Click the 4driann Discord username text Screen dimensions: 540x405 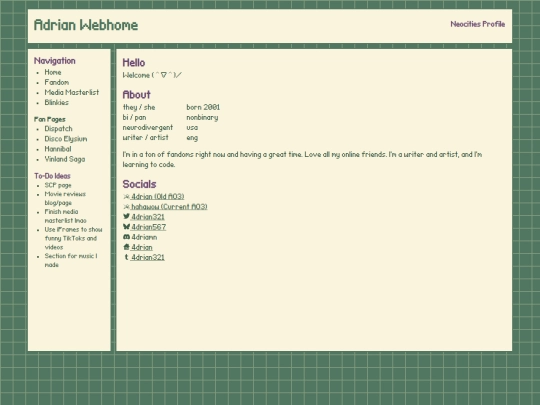144,237
